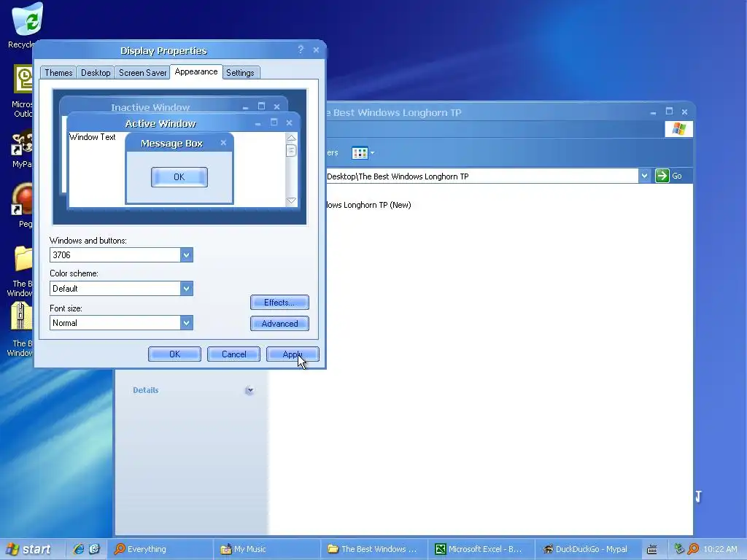Select the Appearance tab
The image size is (747, 560).
(x=196, y=72)
